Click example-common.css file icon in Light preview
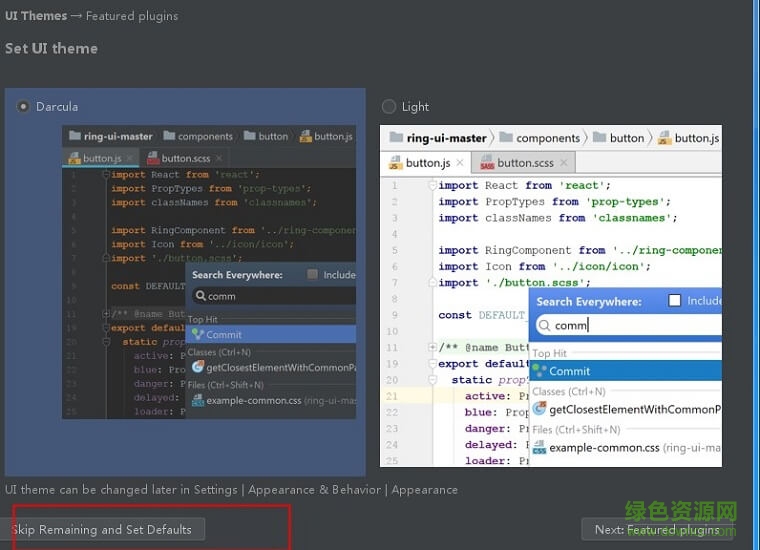 click(540, 447)
